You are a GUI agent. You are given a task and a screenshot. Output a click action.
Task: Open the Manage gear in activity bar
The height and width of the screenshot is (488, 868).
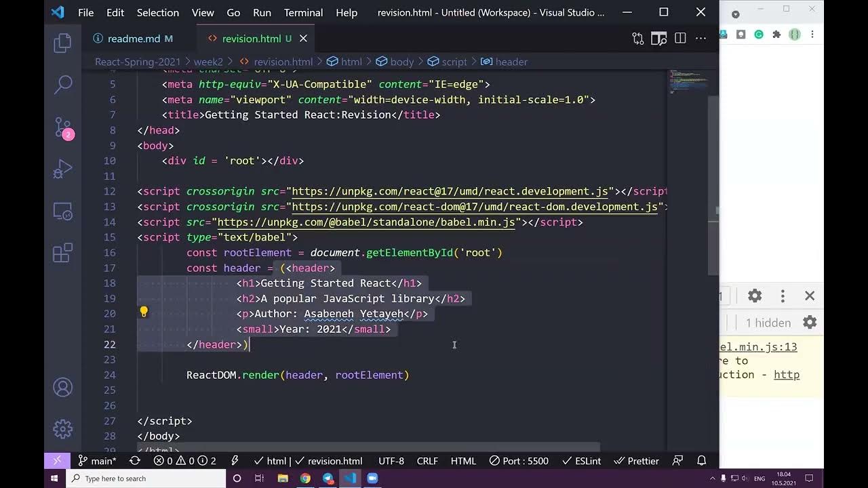(x=63, y=429)
